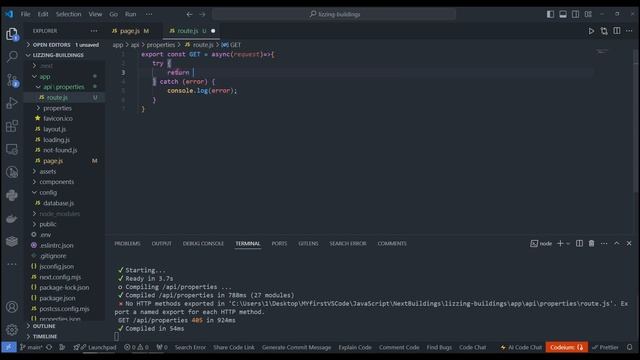Open the new terminal dropdown arrow
This screenshot has height=360, width=640.
568,244
